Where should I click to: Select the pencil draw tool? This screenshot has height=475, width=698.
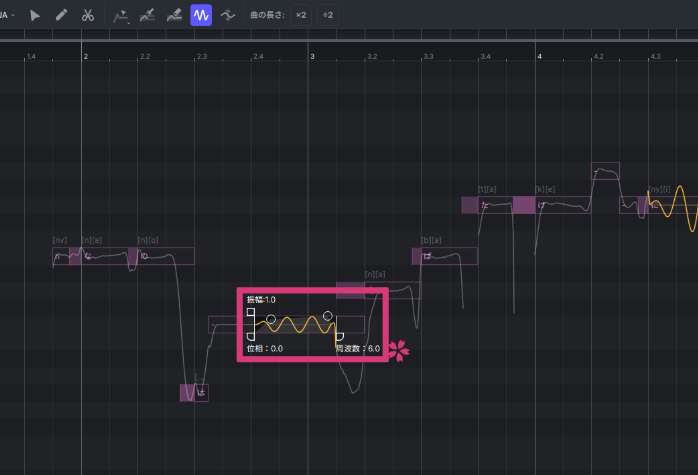(61, 16)
